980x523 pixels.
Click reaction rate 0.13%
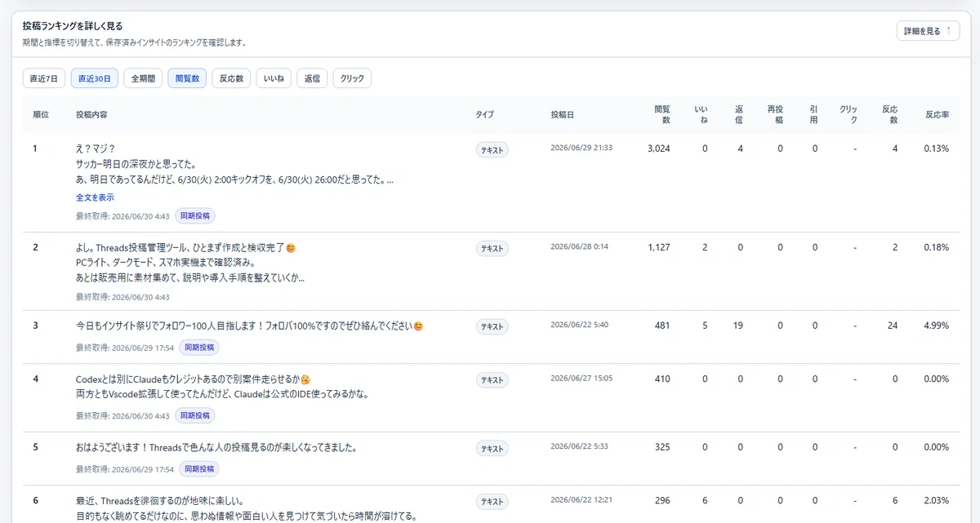[937, 149]
